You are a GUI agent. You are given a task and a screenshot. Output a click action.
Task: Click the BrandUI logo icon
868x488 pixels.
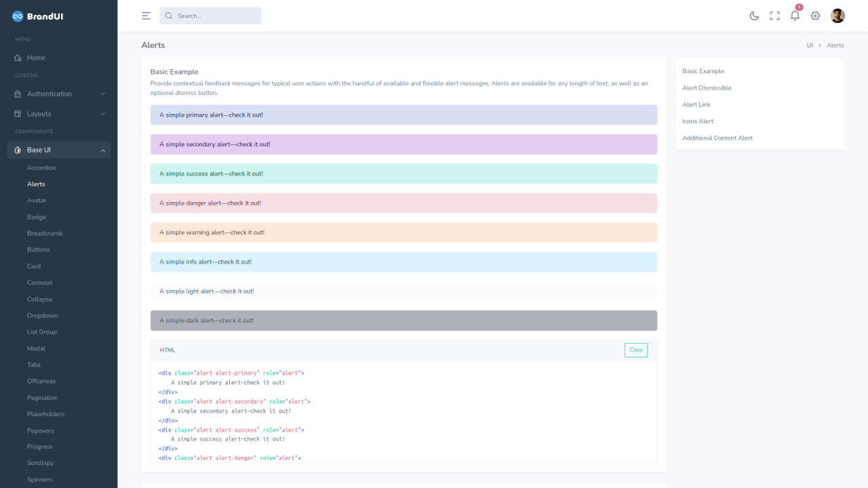pos(18,16)
